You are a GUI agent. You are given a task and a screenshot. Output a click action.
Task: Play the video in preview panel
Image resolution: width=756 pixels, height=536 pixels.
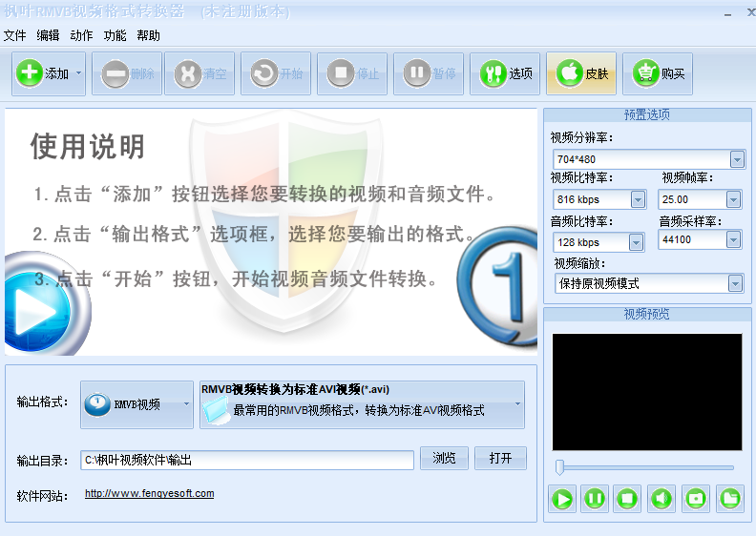click(x=561, y=499)
